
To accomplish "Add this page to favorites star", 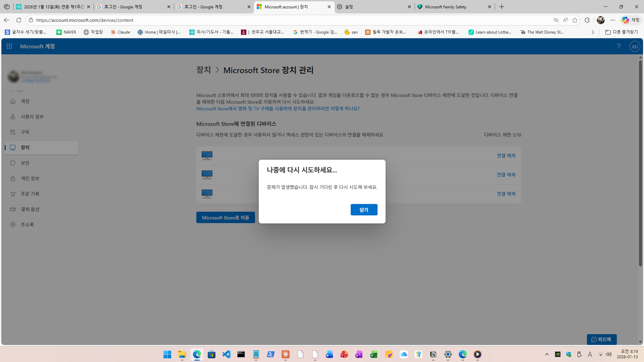I will coord(575,20).
